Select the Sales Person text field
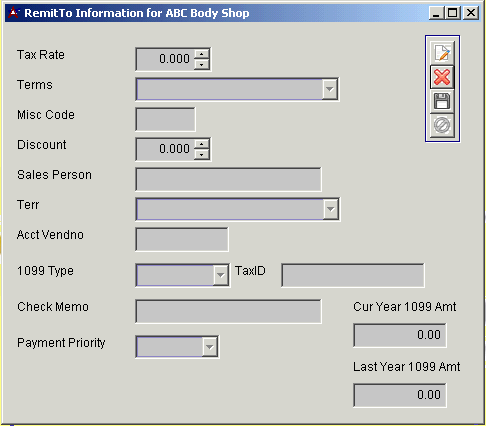This screenshot has height=426, width=486. (228, 179)
